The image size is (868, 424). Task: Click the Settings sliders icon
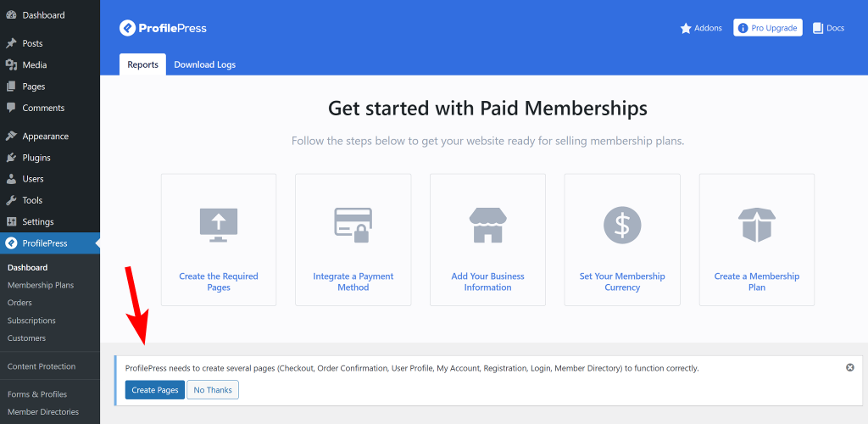tap(11, 222)
